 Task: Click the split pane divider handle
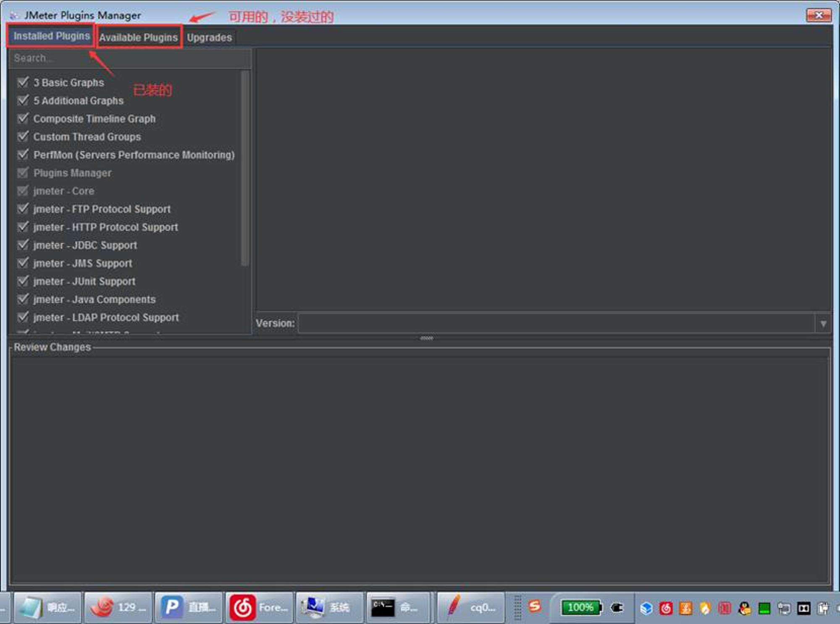[x=426, y=338]
